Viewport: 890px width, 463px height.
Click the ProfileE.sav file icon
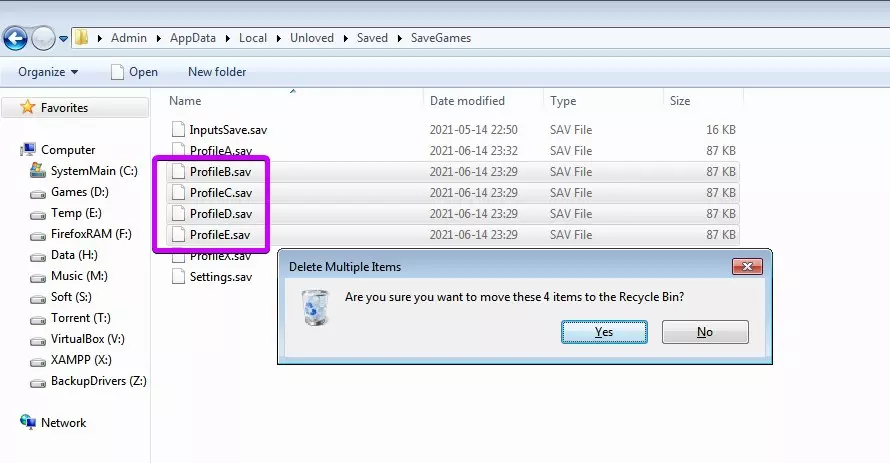tap(178, 234)
